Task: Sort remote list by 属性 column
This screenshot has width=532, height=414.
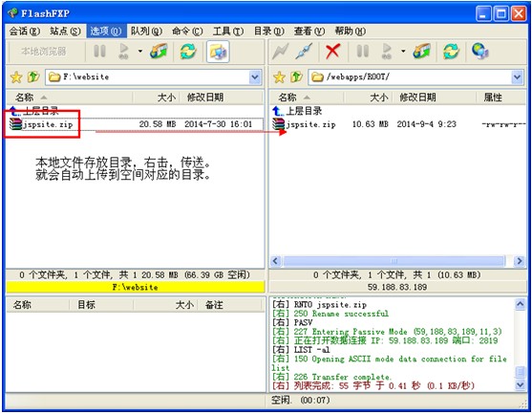Action: [x=500, y=98]
